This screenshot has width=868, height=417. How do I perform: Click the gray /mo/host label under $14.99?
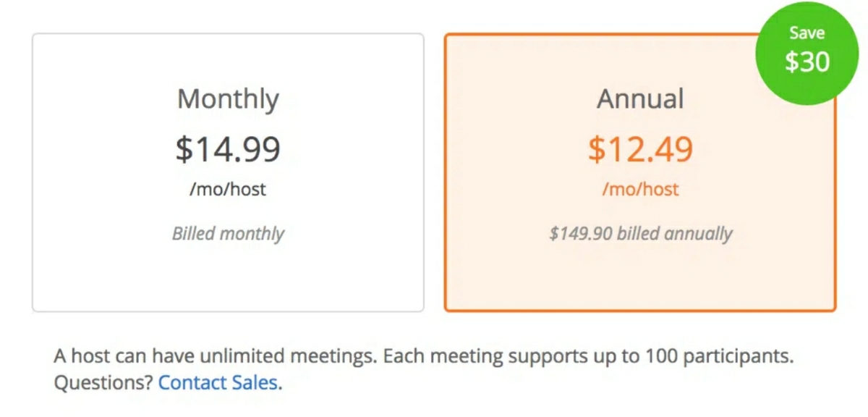click(228, 190)
